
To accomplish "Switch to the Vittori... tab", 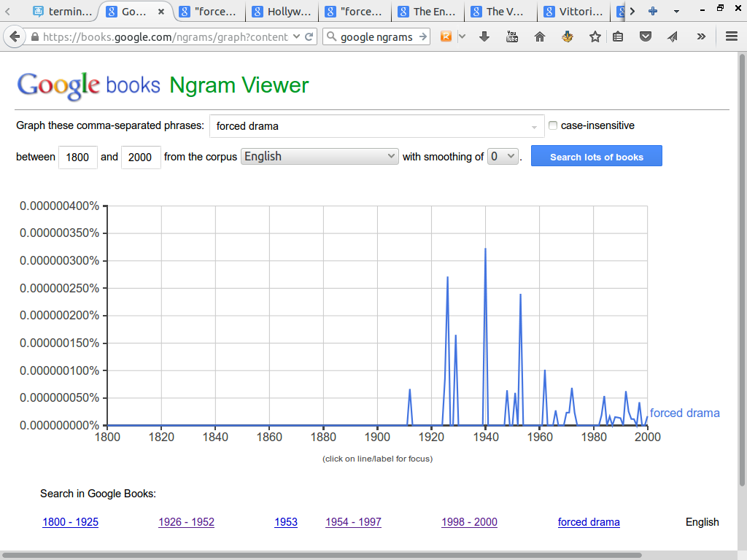I will (x=573, y=12).
